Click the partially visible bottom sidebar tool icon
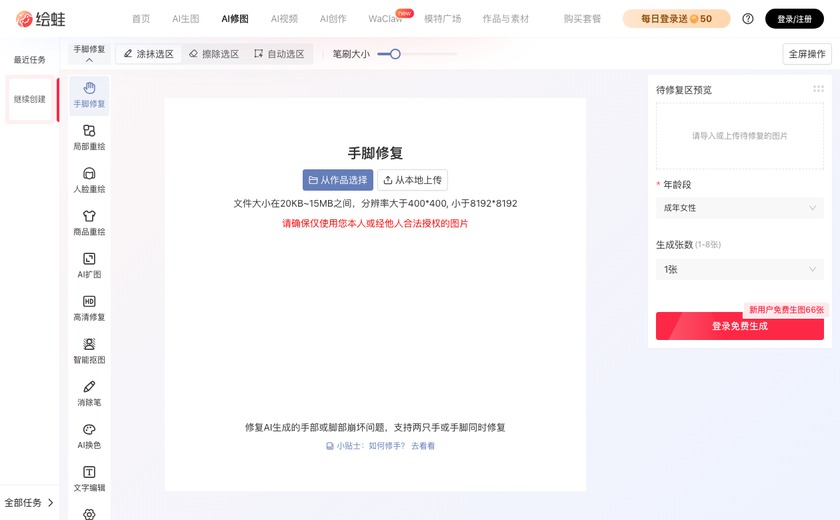Viewport: 840px width, 520px height. click(x=89, y=514)
